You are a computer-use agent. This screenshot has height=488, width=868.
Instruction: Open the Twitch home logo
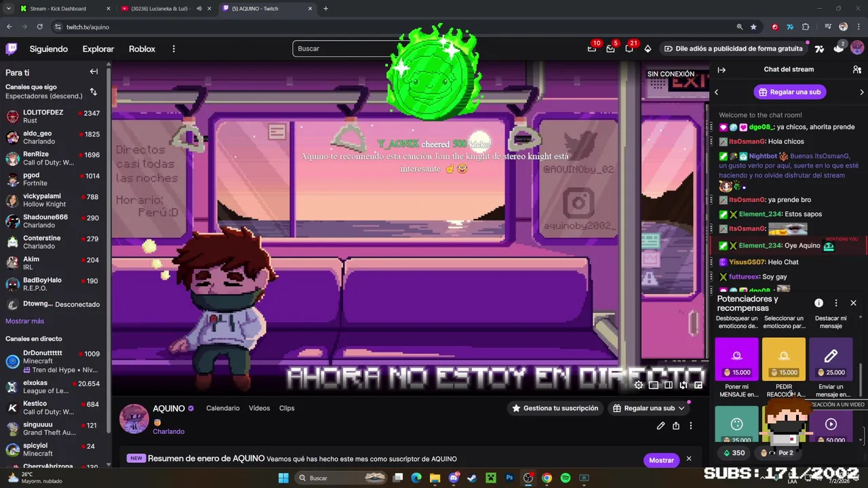click(x=12, y=49)
